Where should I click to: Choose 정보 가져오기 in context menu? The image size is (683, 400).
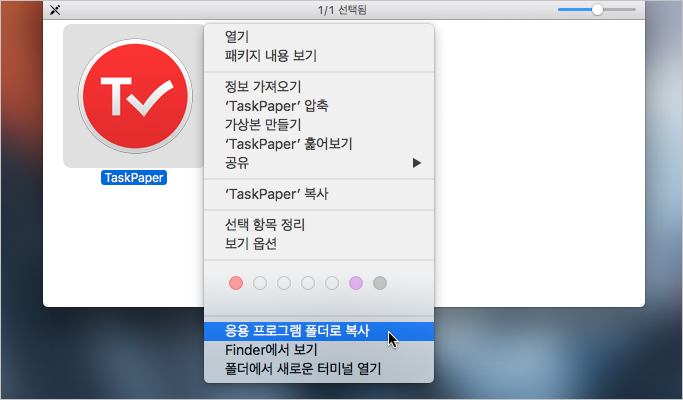(319, 87)
